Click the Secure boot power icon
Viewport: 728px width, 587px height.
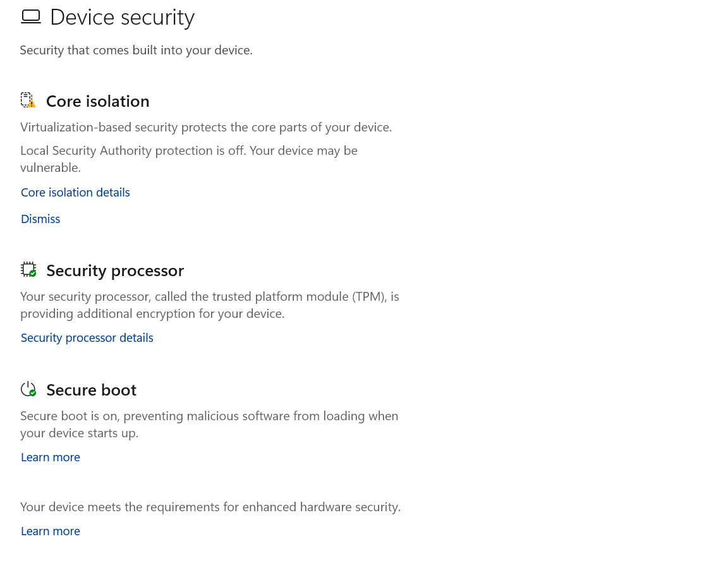point(28,389)
